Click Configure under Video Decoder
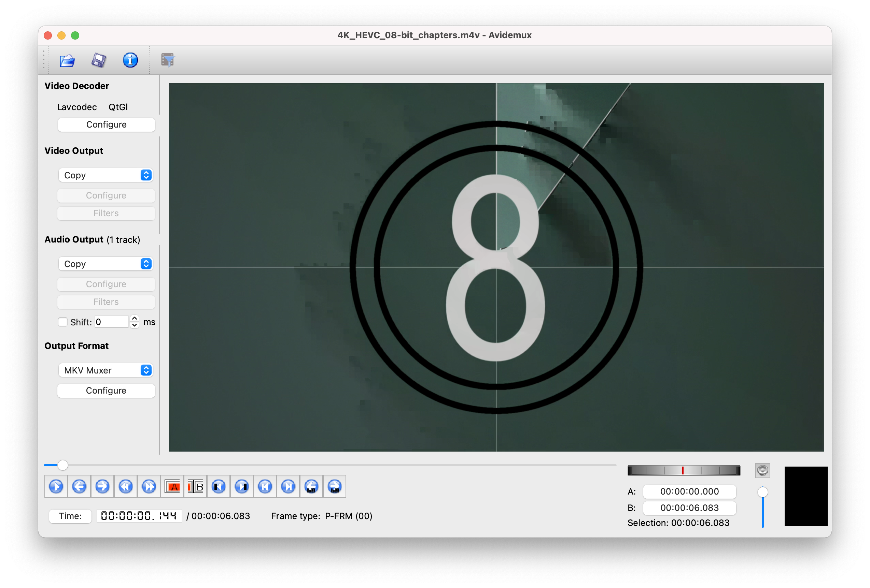The image size is (870, 588). [x=106, y=124]
